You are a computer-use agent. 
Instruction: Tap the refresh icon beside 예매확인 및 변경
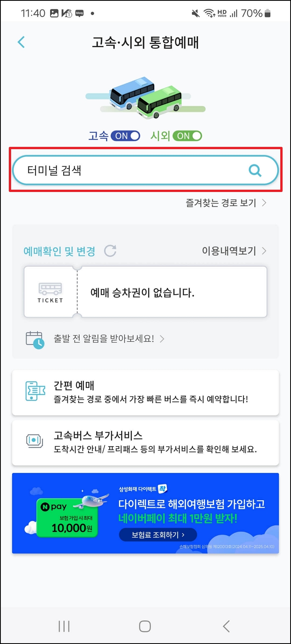pyautogui.click(x=111, y=251)
